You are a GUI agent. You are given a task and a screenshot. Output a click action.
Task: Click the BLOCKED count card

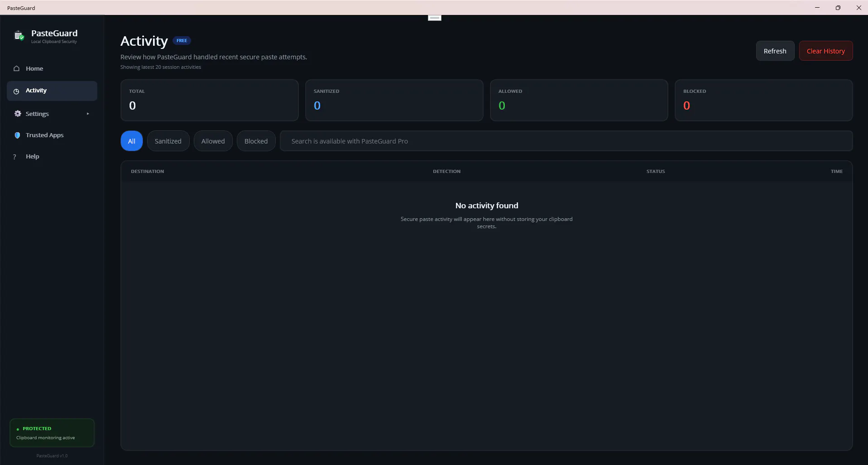pos(764,100)
